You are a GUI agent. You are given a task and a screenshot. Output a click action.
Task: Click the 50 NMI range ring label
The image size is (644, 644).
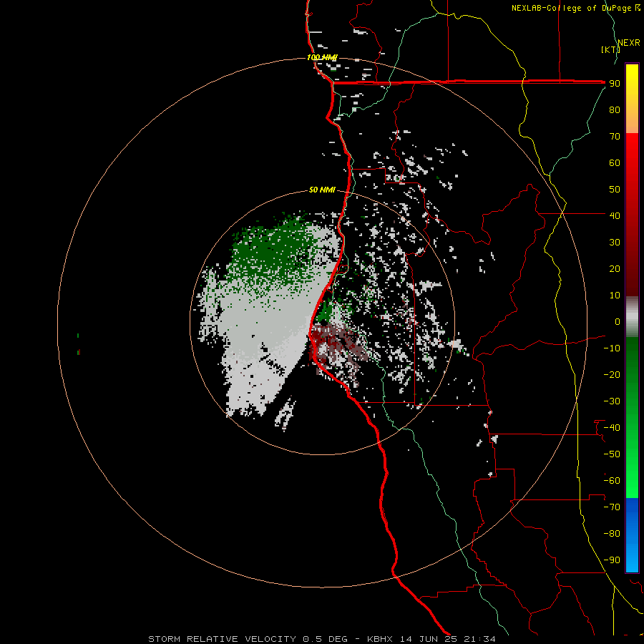pos(322,190)
